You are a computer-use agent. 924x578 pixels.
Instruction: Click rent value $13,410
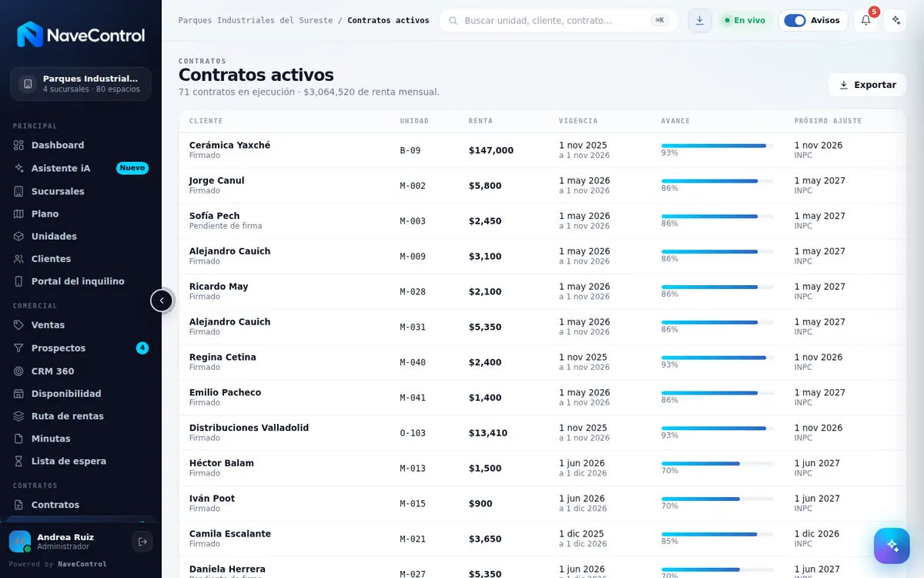tap(488, 433)
